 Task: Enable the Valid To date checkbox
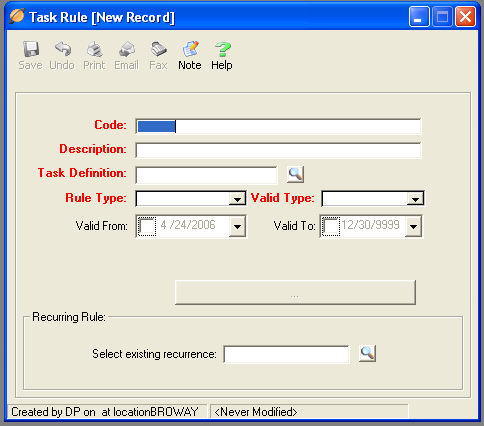(331, 226)
